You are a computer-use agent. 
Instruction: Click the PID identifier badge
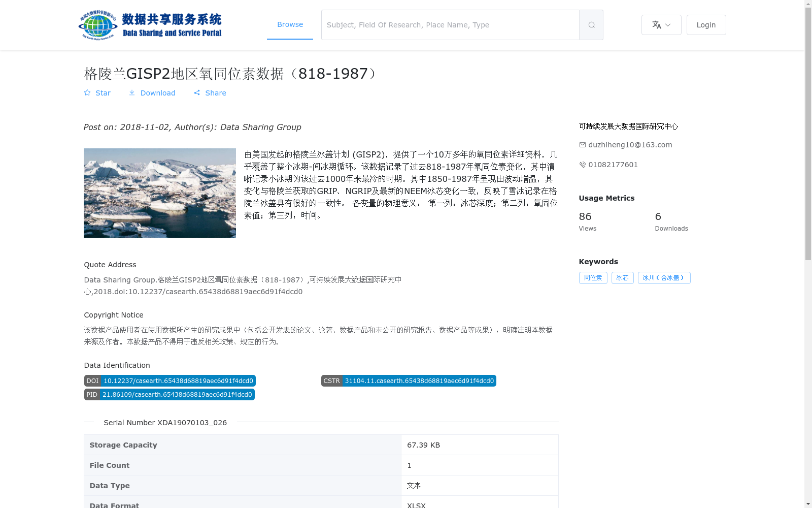[x=169, y=395]
